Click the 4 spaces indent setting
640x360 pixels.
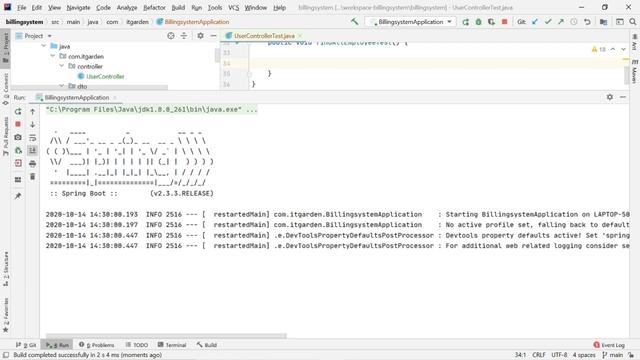click(584, 355)
